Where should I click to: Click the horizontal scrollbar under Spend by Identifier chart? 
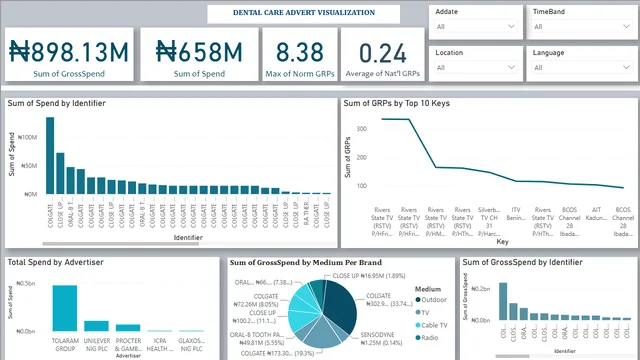120,244
